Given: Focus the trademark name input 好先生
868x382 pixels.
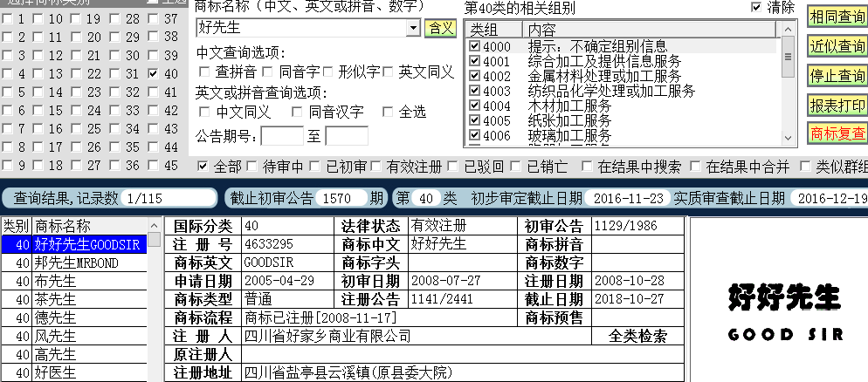Looking at the screenshot, I should [301, 28].
